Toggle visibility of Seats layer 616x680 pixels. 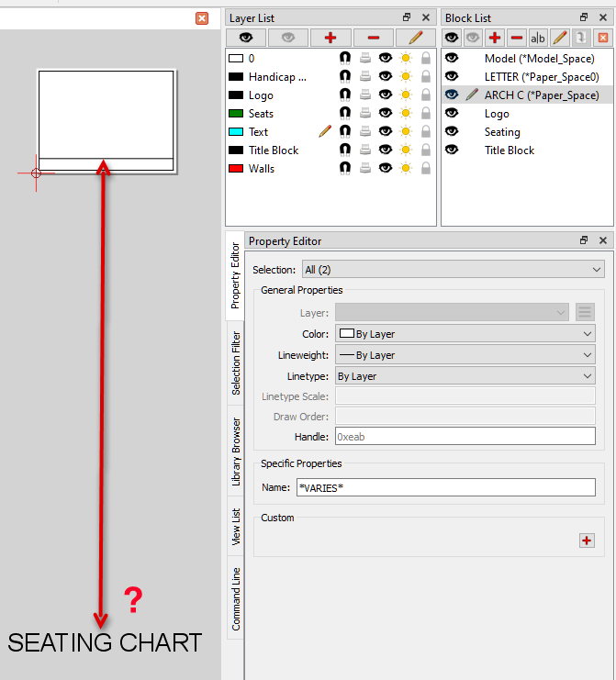click(386, 113)
